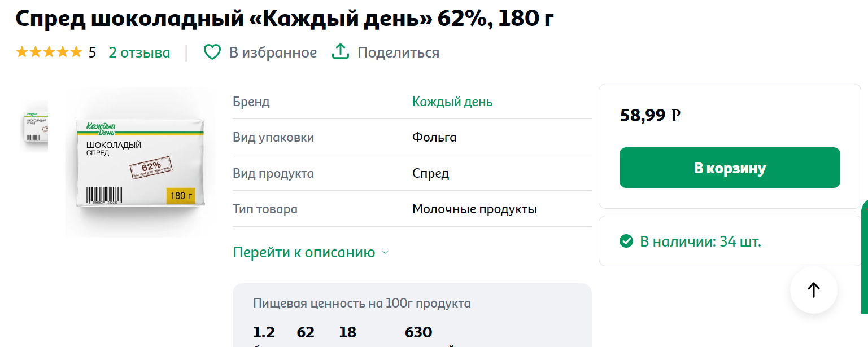This screenshot has height=347, width=868.
Task: Select the small product thumbnail
Action: click(35, 126)
